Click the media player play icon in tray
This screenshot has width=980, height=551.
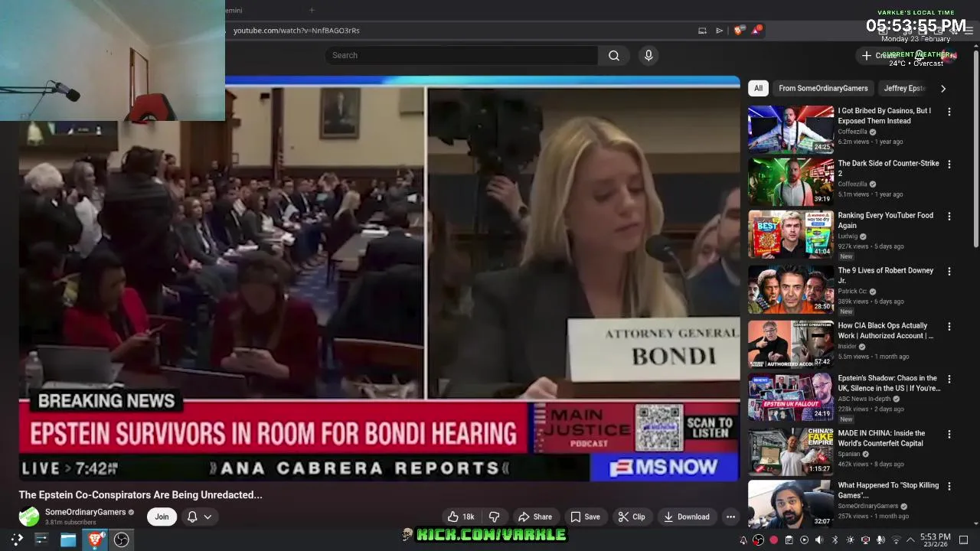pos(804,540)
